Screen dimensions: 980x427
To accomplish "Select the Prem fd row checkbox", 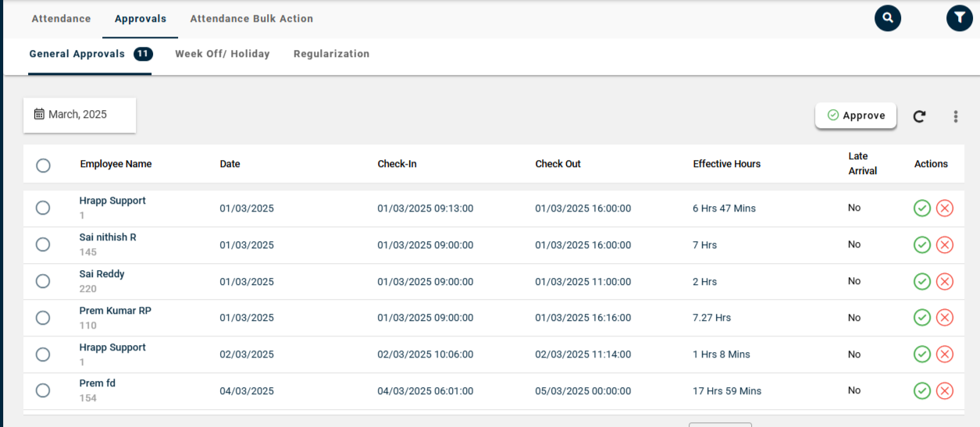I will [x=43, y=390].
